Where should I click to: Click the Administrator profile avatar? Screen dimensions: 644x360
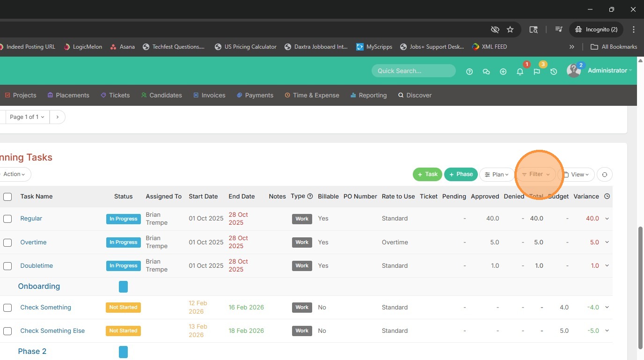[x=573, y=71]
